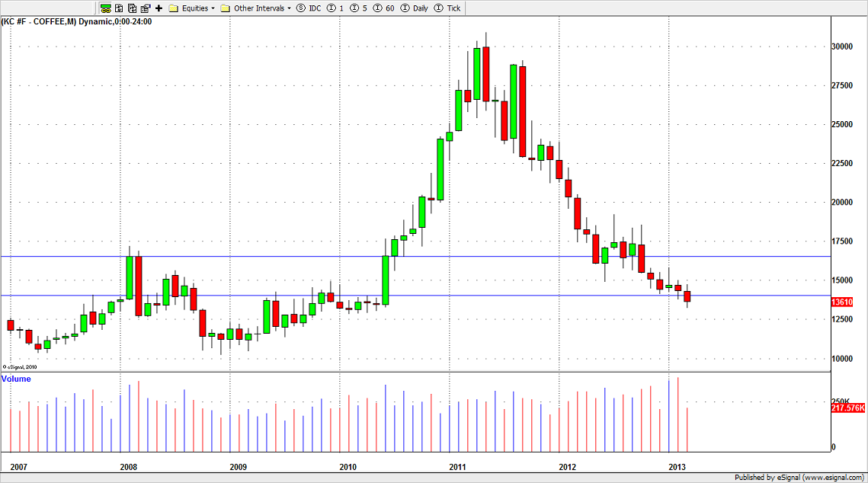868x483 pixels.
Task: Click the green linked-chart toolbar icon
Action: click(106, 8)
